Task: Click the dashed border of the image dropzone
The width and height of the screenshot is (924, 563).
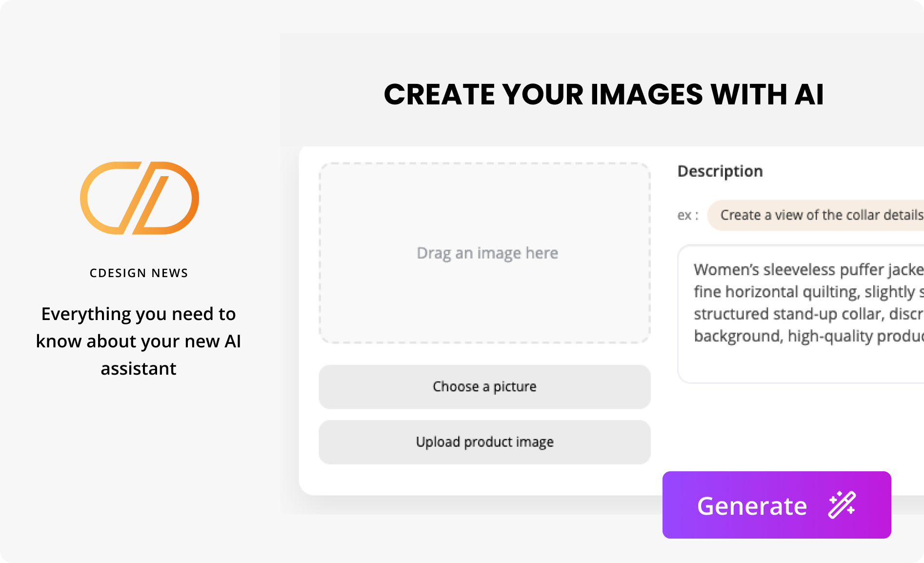Action: coord(484,164)
